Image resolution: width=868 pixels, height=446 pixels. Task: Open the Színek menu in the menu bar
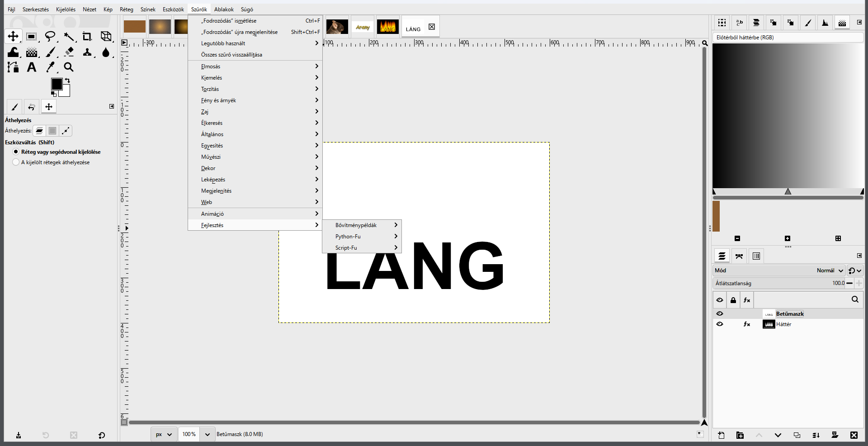[148, 9]
